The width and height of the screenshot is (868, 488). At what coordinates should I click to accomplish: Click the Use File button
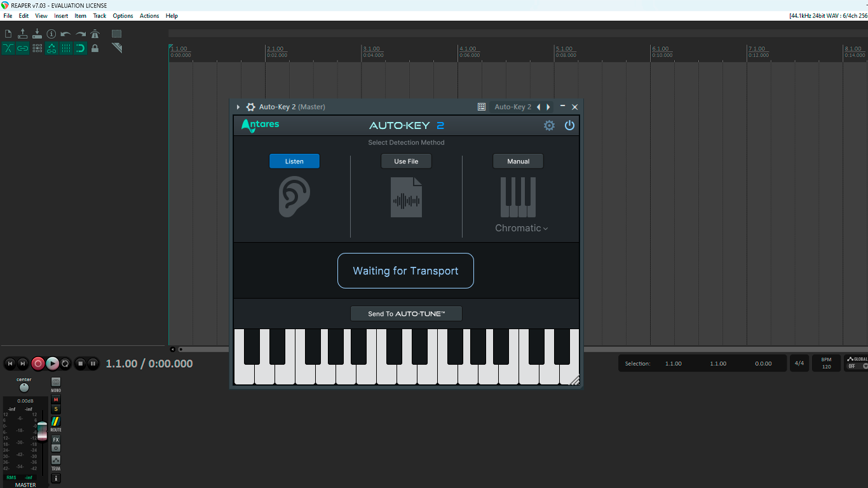406,161
